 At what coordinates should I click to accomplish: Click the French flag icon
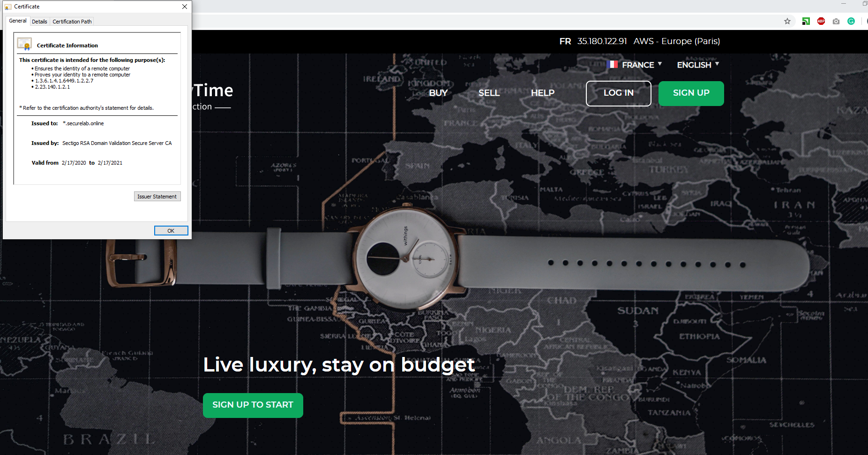[612, 64]
